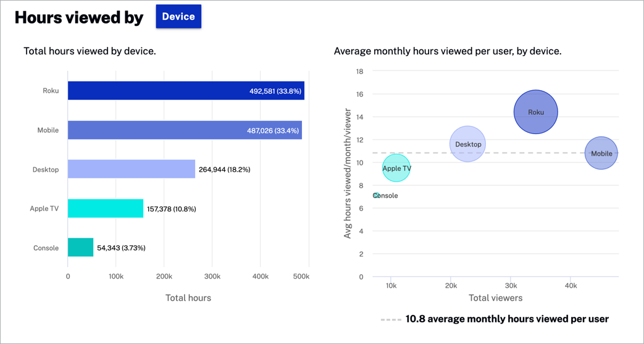644x344 pixels.
Task: Click the small Console bubble
Action: click(x=376, y=196)
